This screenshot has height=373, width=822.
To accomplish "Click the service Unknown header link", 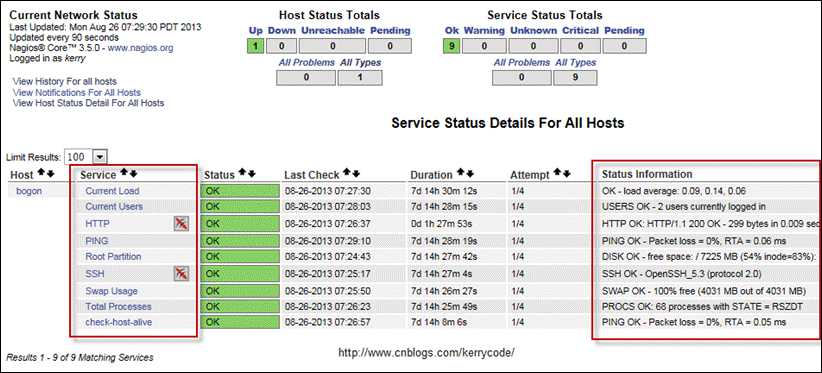I will pos(533,30).
